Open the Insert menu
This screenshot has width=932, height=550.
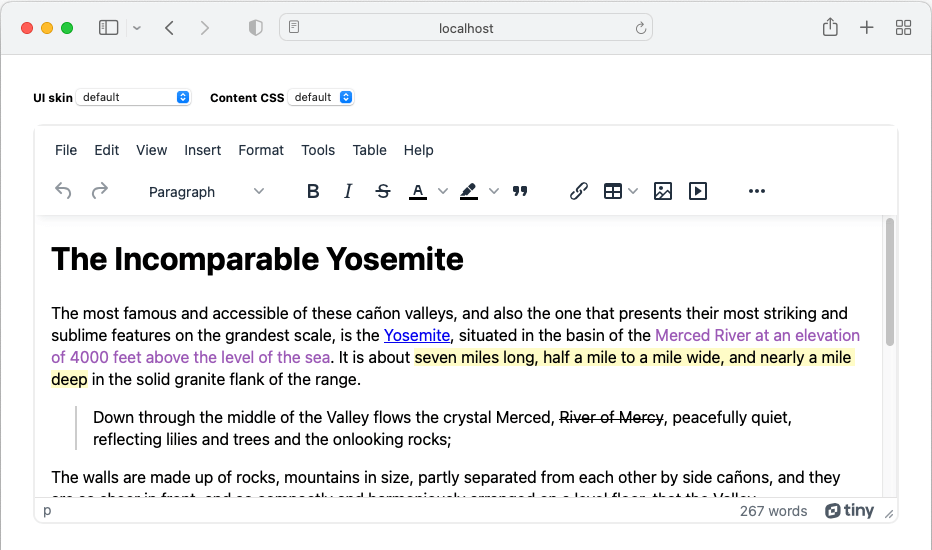click(x=203, y=150)
